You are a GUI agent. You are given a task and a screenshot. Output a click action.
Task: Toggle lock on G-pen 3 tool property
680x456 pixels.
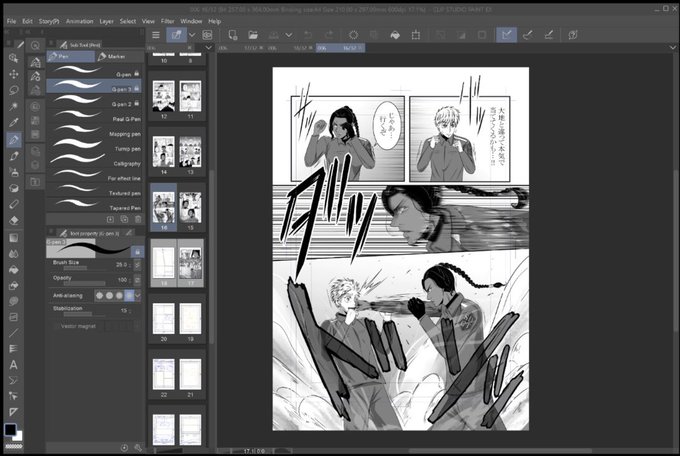[x=137, y=252]
